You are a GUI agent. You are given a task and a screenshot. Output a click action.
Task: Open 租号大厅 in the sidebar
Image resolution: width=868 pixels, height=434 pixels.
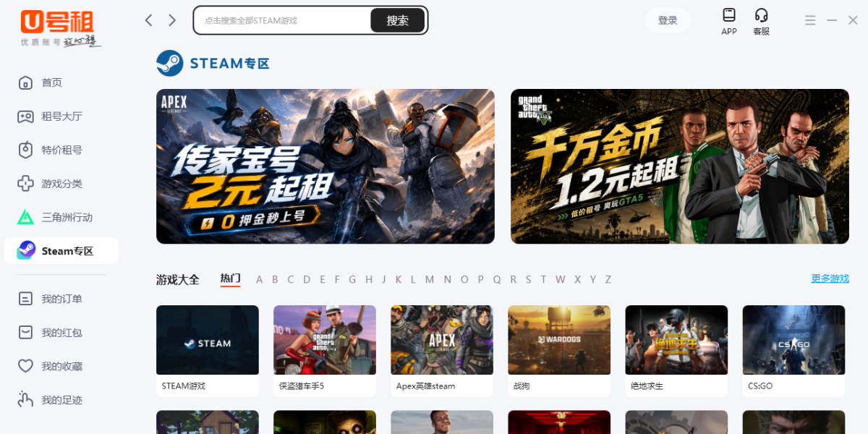coord(61,116)
